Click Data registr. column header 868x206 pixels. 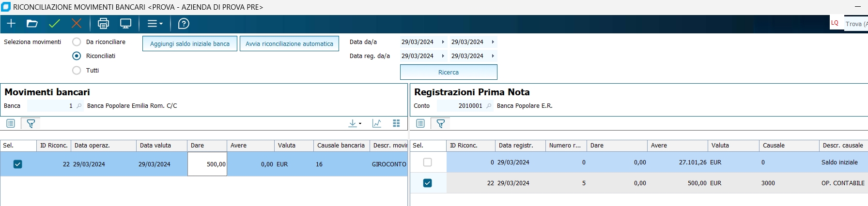(520, 146)
